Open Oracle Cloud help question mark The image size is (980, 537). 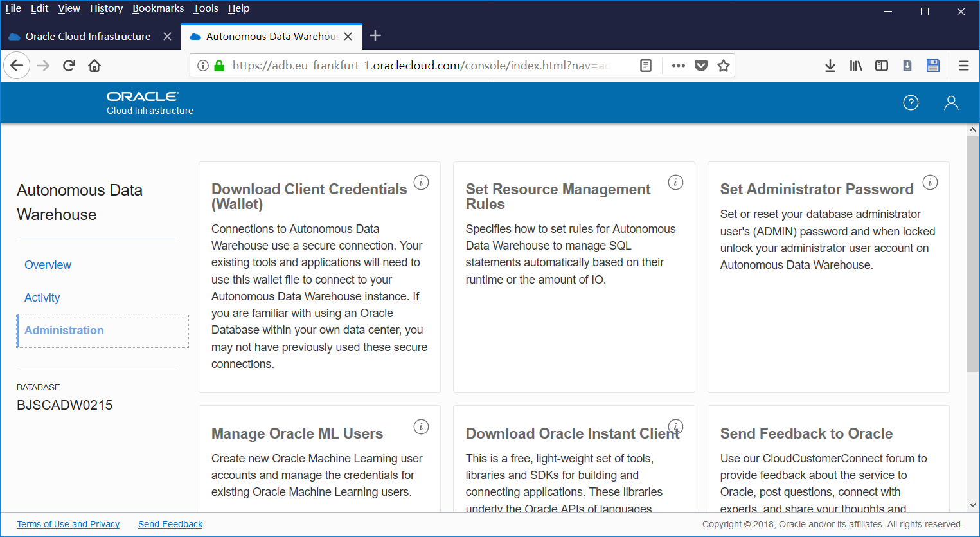tap(911, 103)
